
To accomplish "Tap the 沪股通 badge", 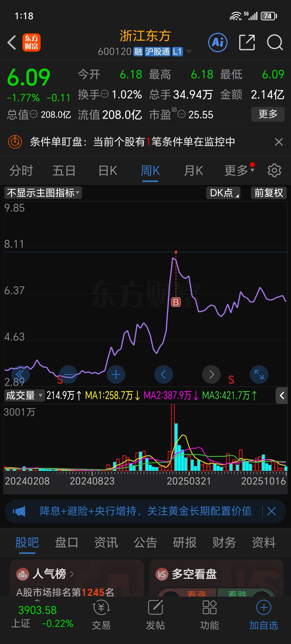I will [157, 51].
